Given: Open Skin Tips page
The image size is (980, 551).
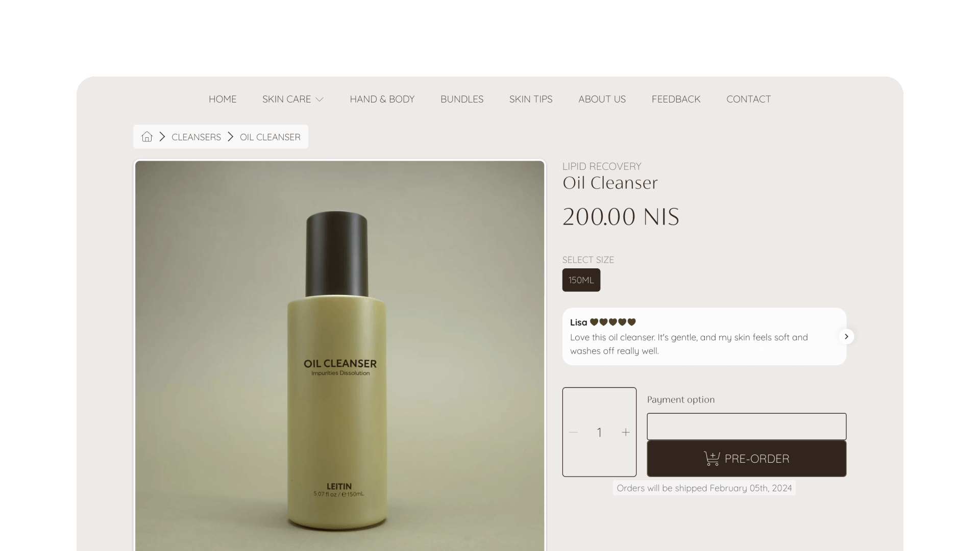Looking at the screenshot, I should tap(531, 99).
